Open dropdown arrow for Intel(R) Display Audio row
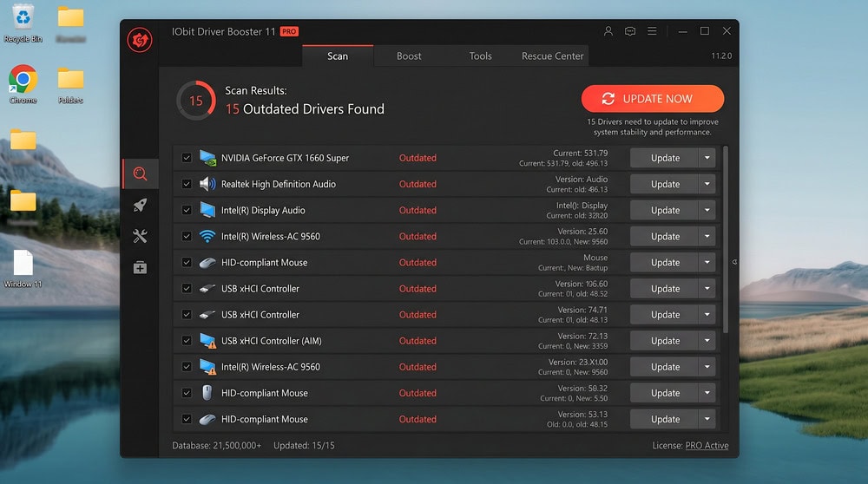The width and height of the screenshot is (868, 484). [707, 210]
